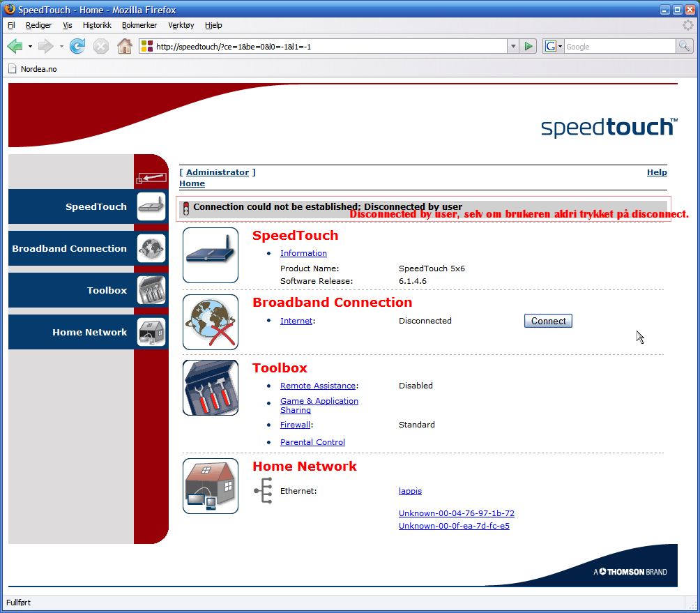The height and width of the screenshot is (613, 700).
Task: Select Home Network in the sidebar menu
Action: (89, 332)
